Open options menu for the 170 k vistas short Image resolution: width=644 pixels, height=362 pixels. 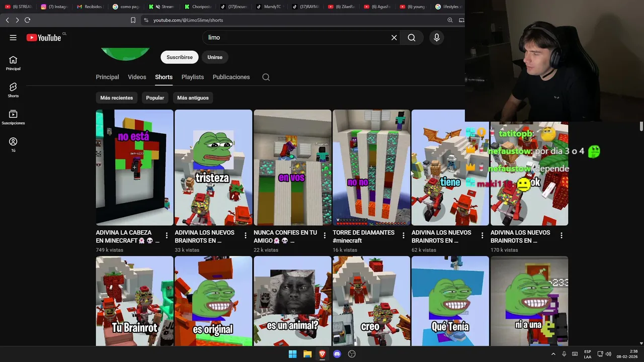coord(561,235)
